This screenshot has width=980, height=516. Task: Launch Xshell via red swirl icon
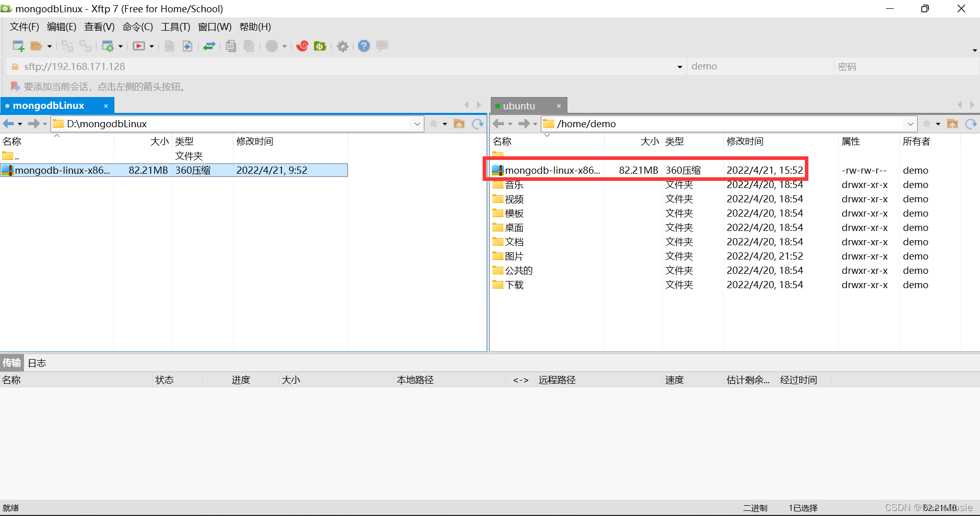[x=302, y=46]
